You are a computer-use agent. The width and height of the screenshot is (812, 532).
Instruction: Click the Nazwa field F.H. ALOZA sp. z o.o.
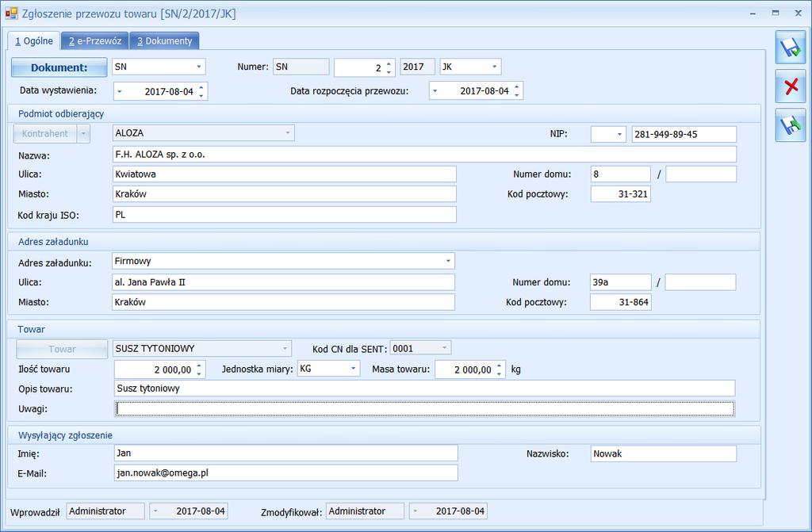(x=424, y=155)
